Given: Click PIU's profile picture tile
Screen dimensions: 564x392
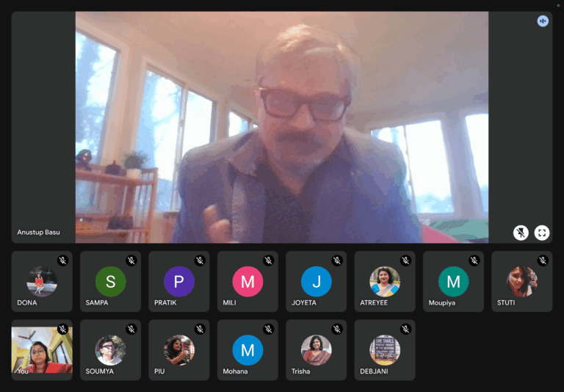Looking at the screenshot, I should click(x=179, y=350).
